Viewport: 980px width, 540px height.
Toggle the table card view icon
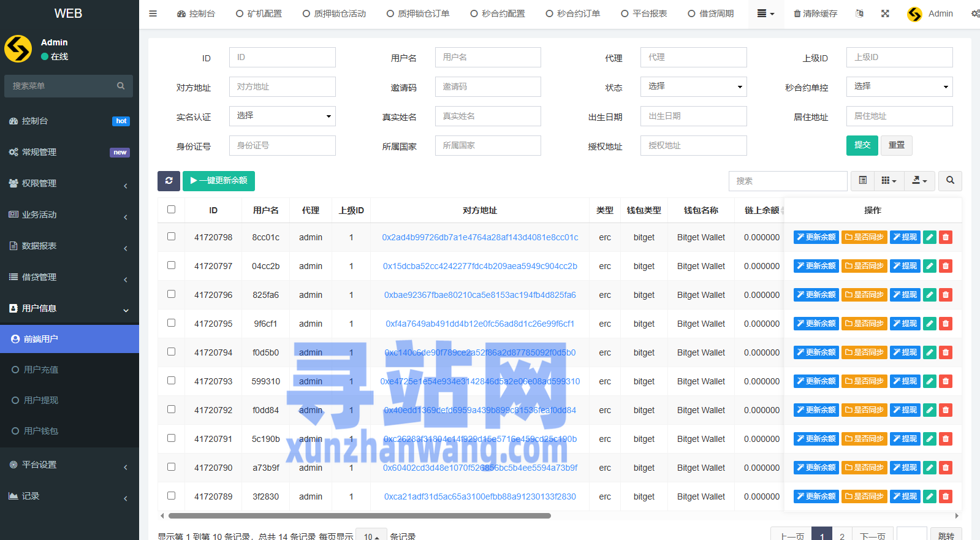coord(862,181)
